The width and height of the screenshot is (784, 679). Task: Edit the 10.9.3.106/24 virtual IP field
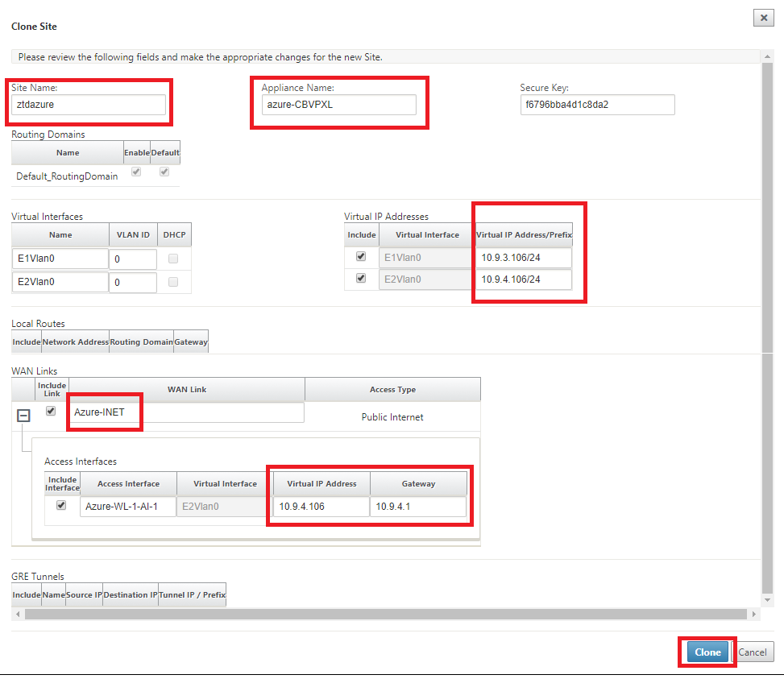coord(524,258)
